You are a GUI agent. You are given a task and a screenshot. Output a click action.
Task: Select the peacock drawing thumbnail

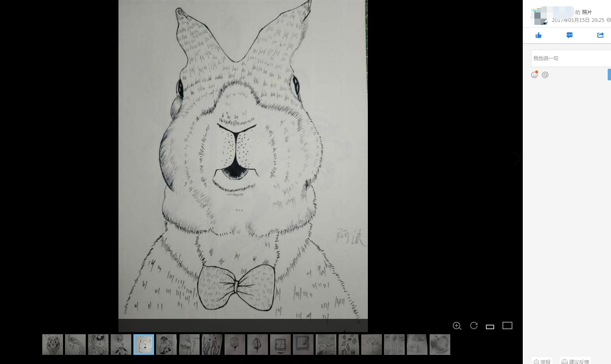point(75,345)
